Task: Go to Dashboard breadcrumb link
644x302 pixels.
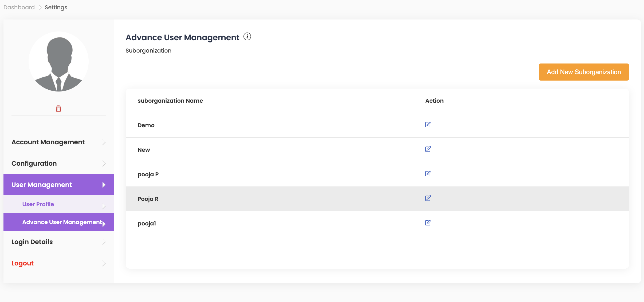Action: [x=19, y=7]
